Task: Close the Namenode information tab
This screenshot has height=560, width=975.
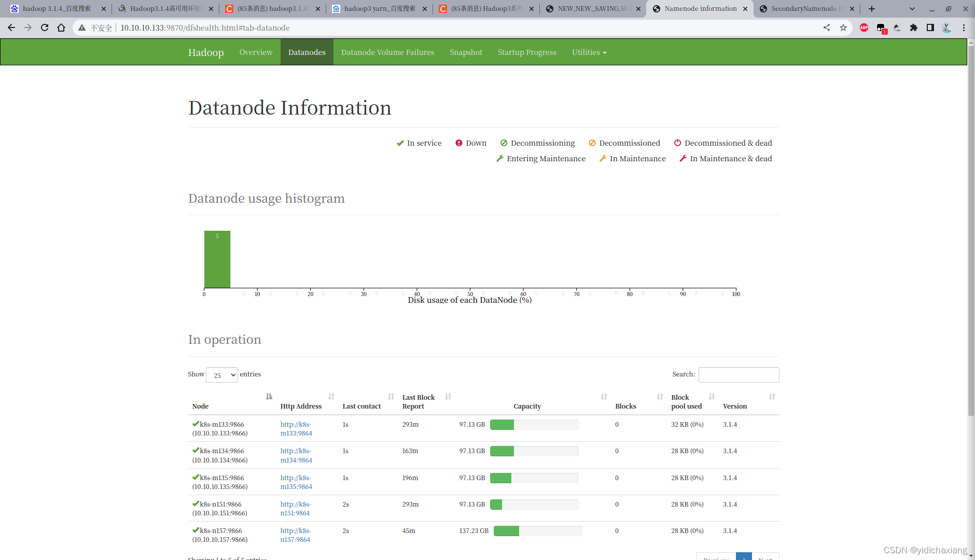Action: (x=745, y=9)
